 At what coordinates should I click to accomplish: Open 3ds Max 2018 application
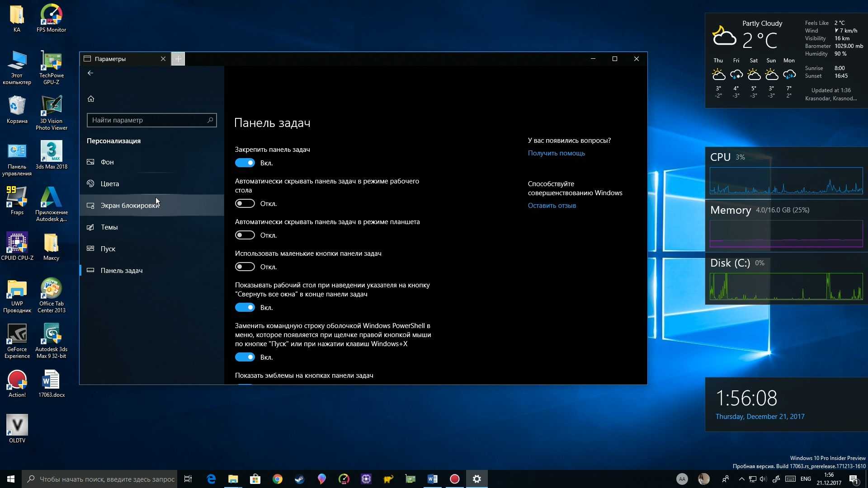pos(51,151)
